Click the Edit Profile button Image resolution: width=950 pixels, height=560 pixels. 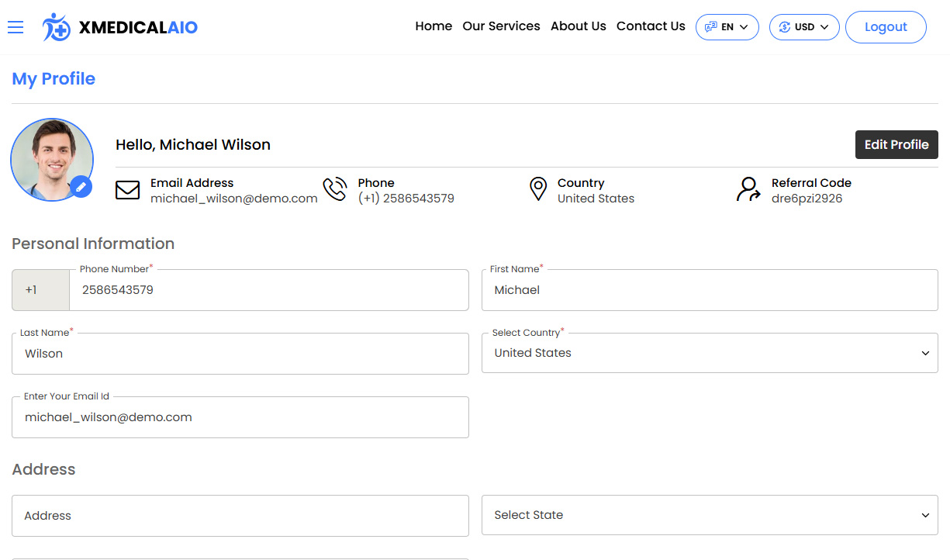tap(896, 144)
